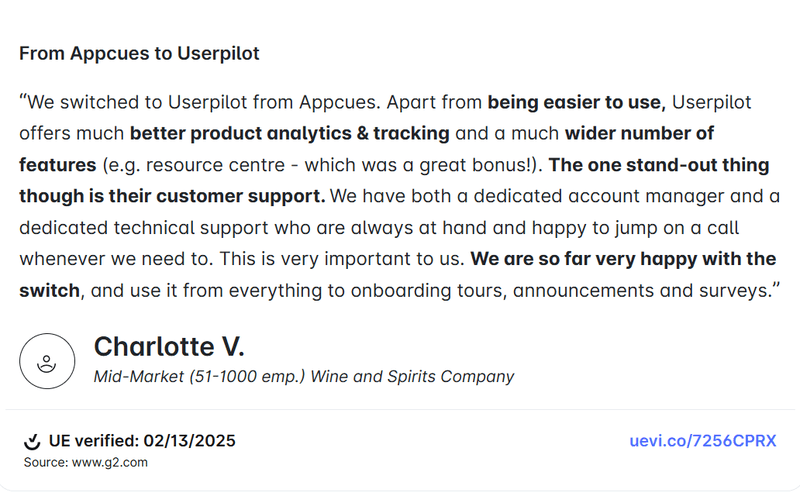Click the bold phrase "being easier to use"

click(574, 102)
